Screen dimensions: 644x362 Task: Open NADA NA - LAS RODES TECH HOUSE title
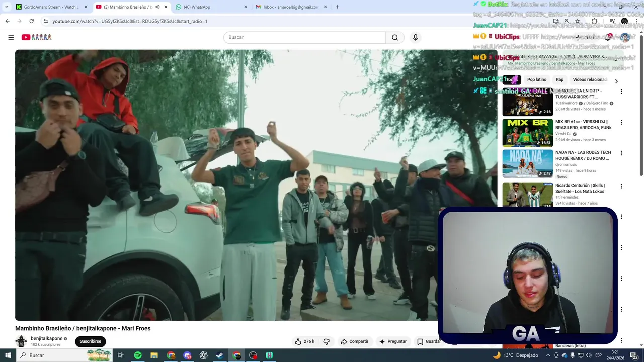coord(583,155)
